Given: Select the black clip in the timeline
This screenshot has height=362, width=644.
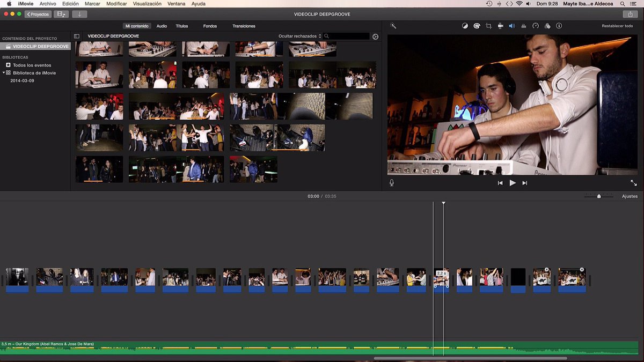Looking at the screenshot, I should point(518,280).
